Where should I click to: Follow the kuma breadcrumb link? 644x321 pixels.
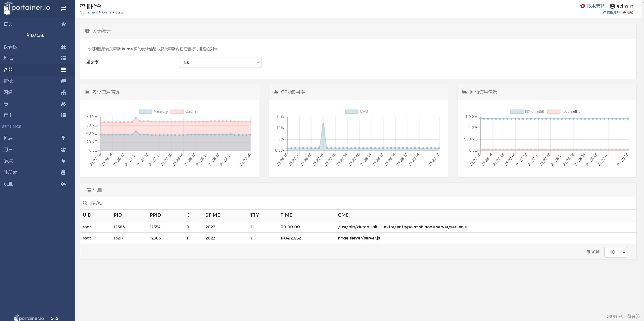pos(107,12)
